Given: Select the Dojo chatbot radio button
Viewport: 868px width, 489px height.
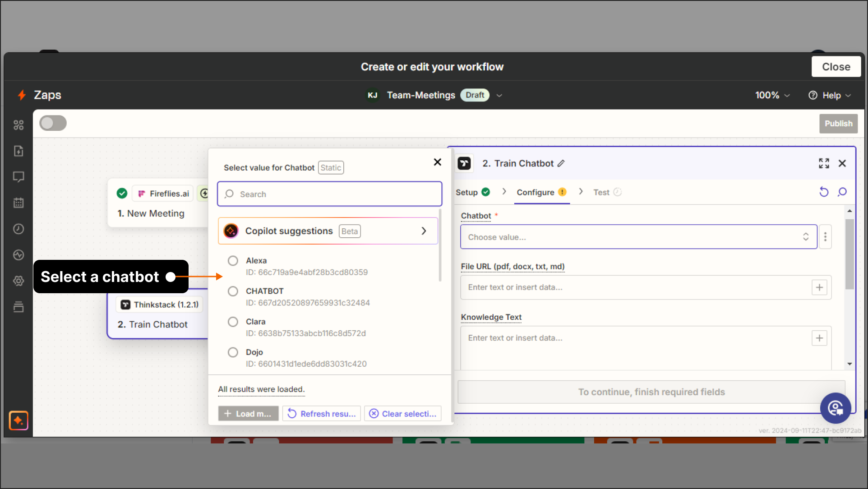Looking at the screenshot, I should 233,352.
